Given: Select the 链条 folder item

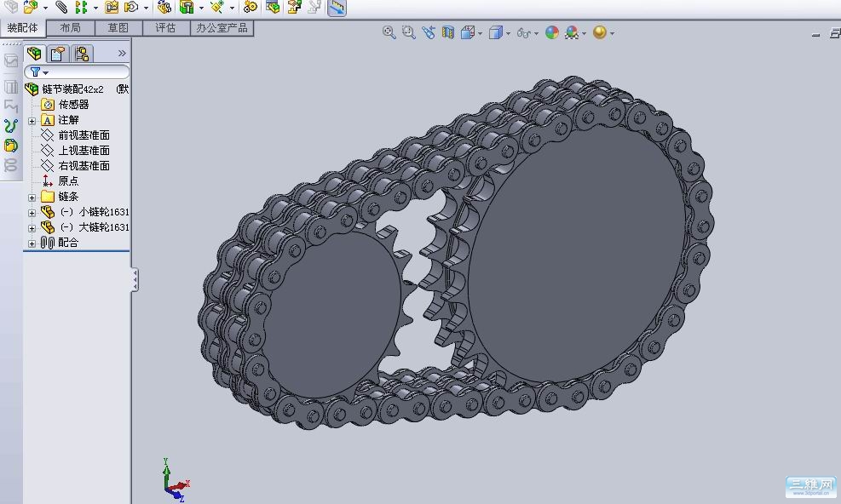Looking at the screenshot, I should point(68,197).
